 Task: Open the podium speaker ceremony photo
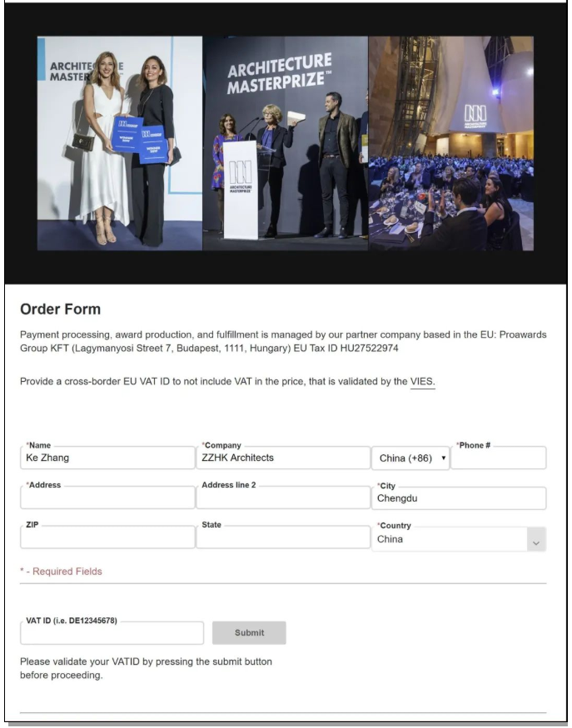click(286, 143)
